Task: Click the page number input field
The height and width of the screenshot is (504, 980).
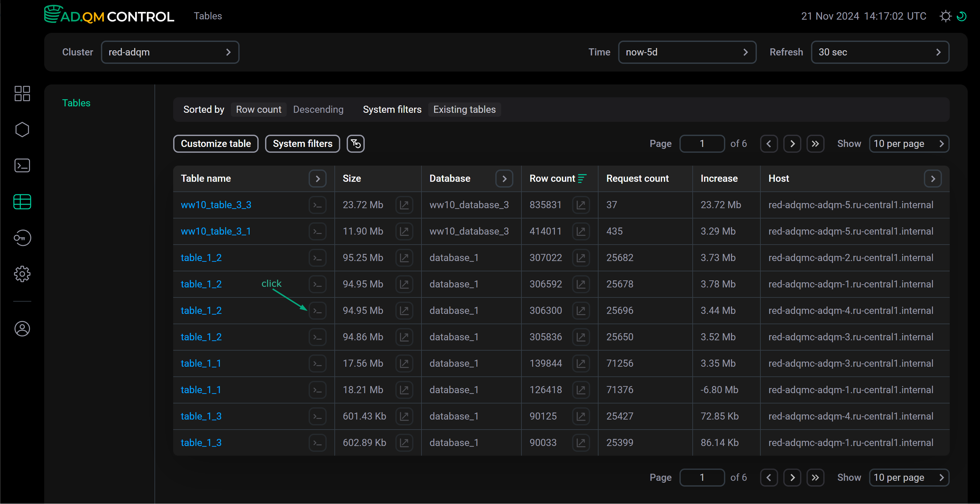Action: [x=702, y=143]
